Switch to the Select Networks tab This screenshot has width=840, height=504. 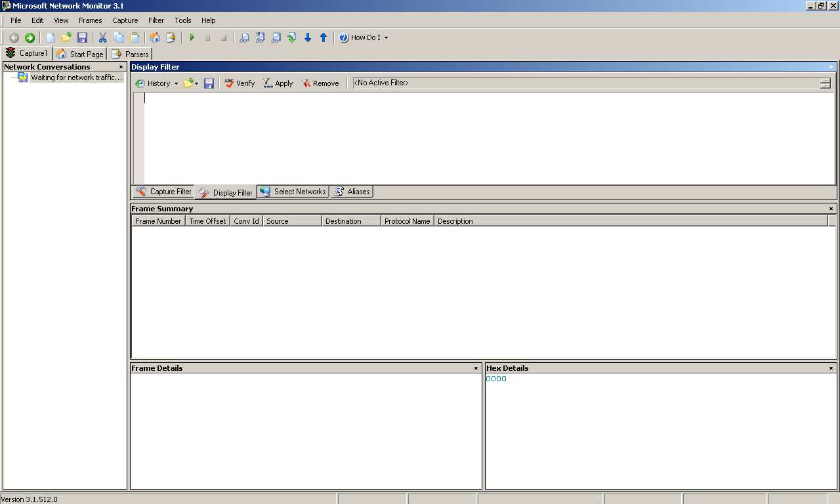click(293, 192)
